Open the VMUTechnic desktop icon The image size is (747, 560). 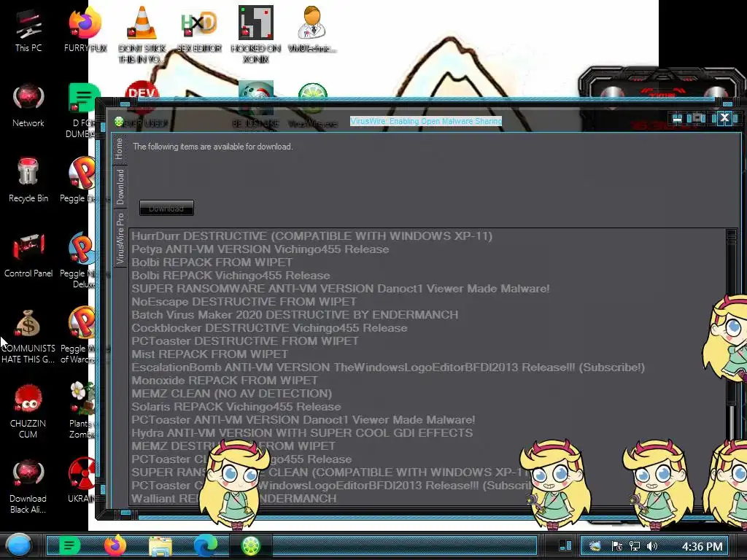(312, 29)
